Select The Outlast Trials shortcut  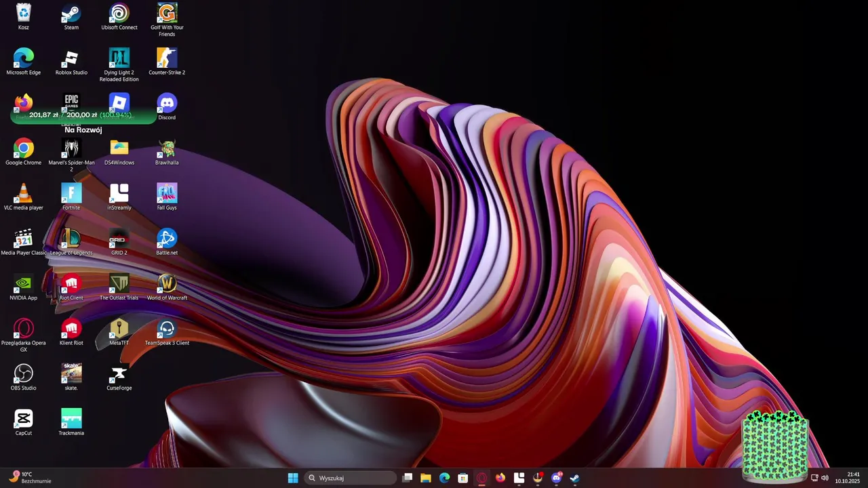(119, 287)
